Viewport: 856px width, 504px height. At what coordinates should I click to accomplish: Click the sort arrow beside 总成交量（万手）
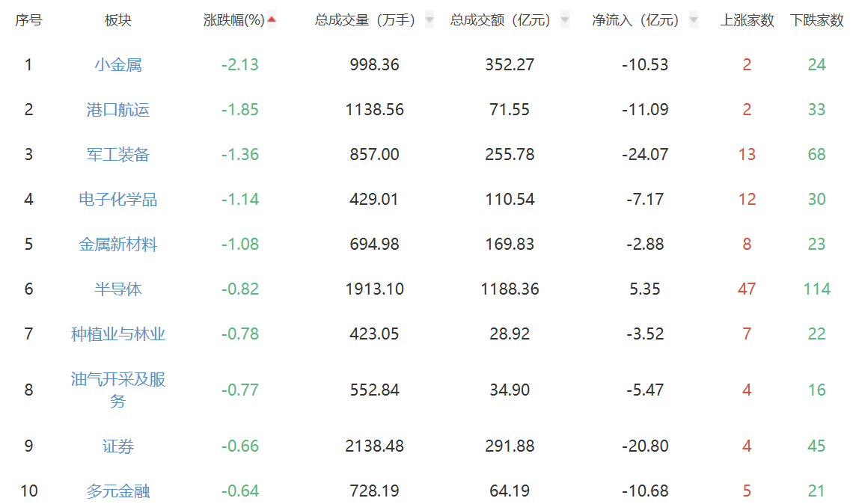pos(429,21)
